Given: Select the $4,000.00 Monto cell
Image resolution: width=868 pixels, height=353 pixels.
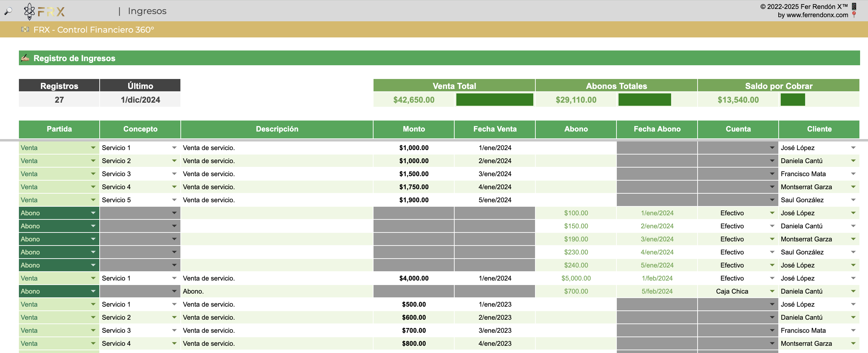Looking at the screenshot, I should 414,278.
